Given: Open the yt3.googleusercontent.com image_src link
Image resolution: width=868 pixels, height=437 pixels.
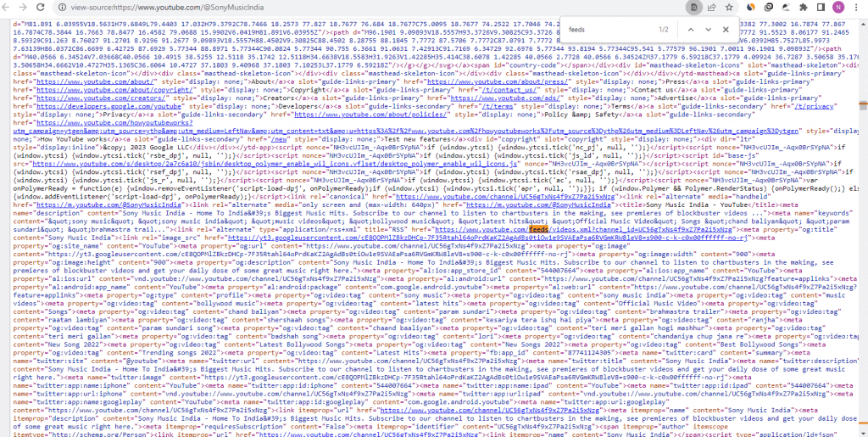Looking at the screenshot, I should pyautogui.click(x=487, y=238).
